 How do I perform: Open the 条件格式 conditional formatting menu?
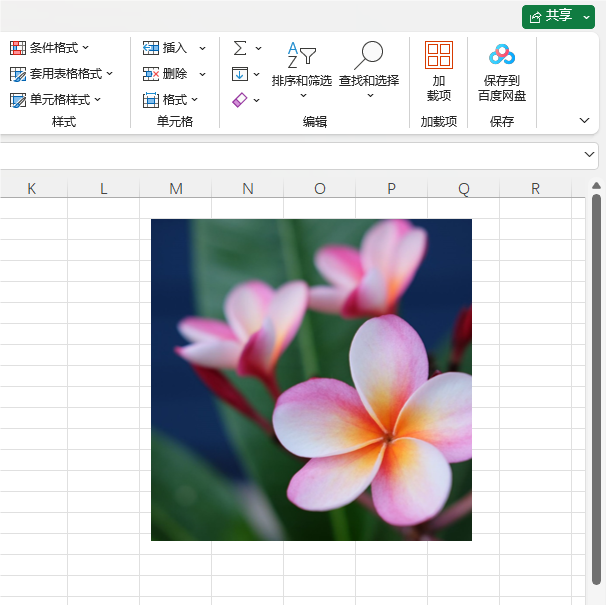pyautogui.click(x=49, y=48)
